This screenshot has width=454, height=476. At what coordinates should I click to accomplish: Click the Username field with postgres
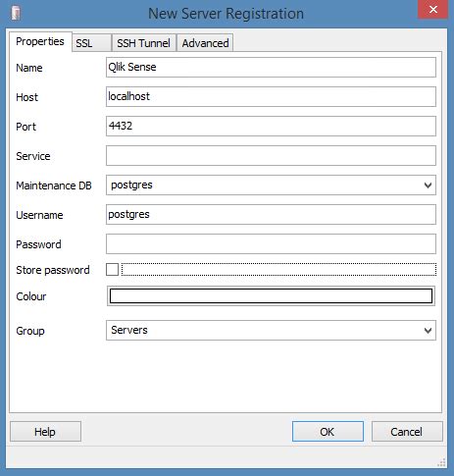(271, 214)
